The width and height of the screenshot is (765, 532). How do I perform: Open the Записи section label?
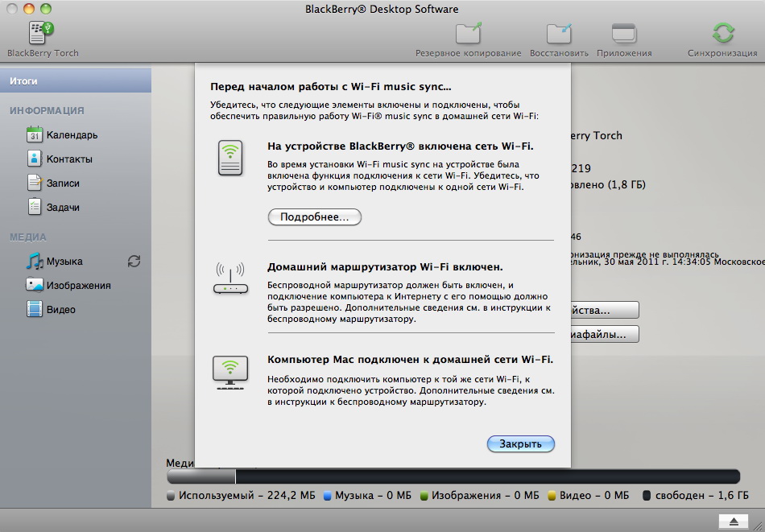point(63,184)
